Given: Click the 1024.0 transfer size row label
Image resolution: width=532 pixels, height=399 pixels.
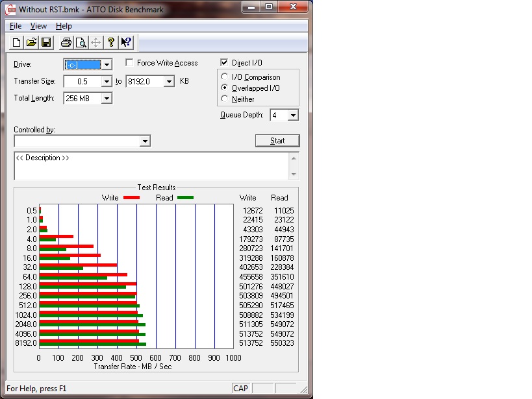Looking at the screenshot, I should click(x=26, y=315).
